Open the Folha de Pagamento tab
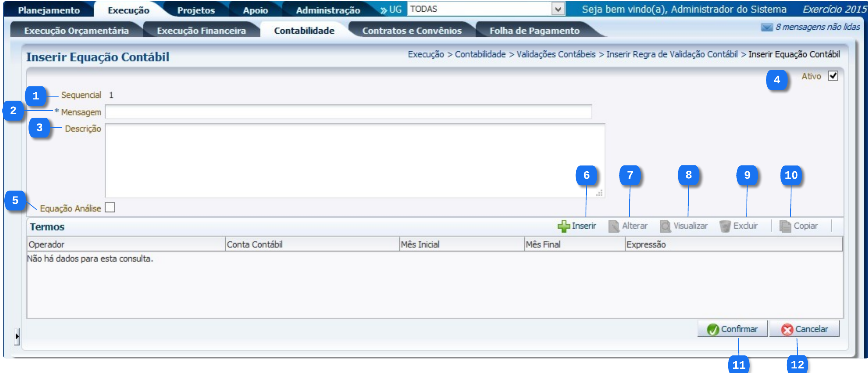The width and height of the screenshot is (868, 373). point(534,30)
